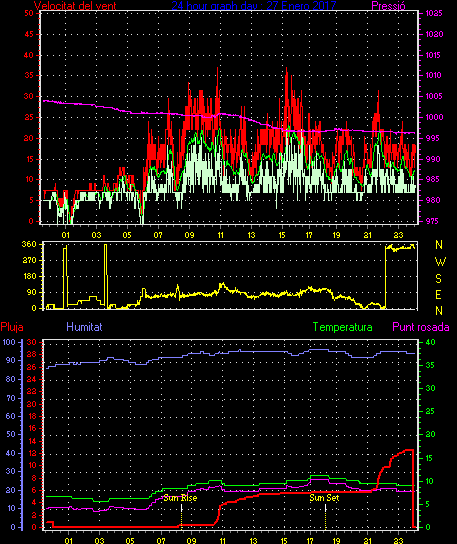Click the humidity axis value 50
The height and width of the screenshot is (544, 457).
coord(11,434)
